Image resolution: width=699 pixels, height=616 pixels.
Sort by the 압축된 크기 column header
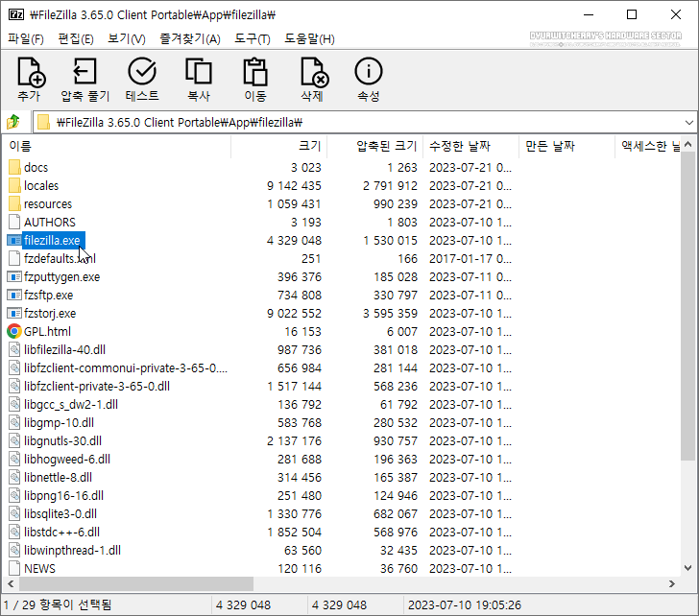[375, 146]
